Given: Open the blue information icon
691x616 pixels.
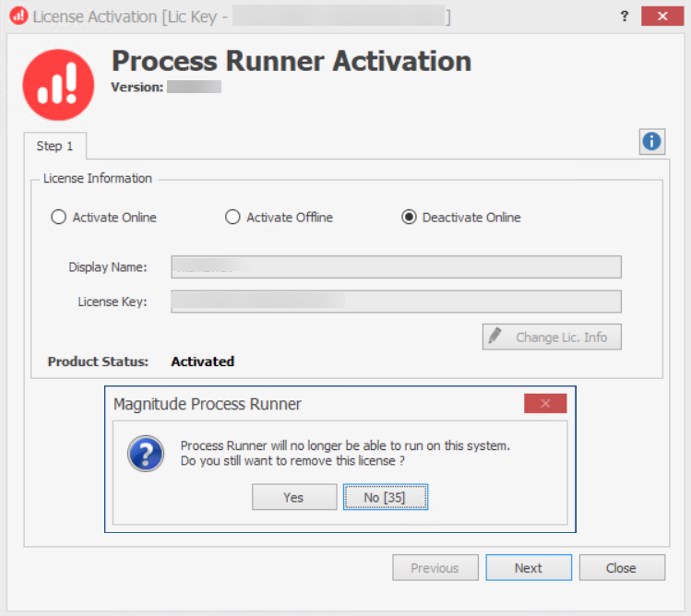Looking at the screenshot, I should pyautogui.click(x=651, y=141).
